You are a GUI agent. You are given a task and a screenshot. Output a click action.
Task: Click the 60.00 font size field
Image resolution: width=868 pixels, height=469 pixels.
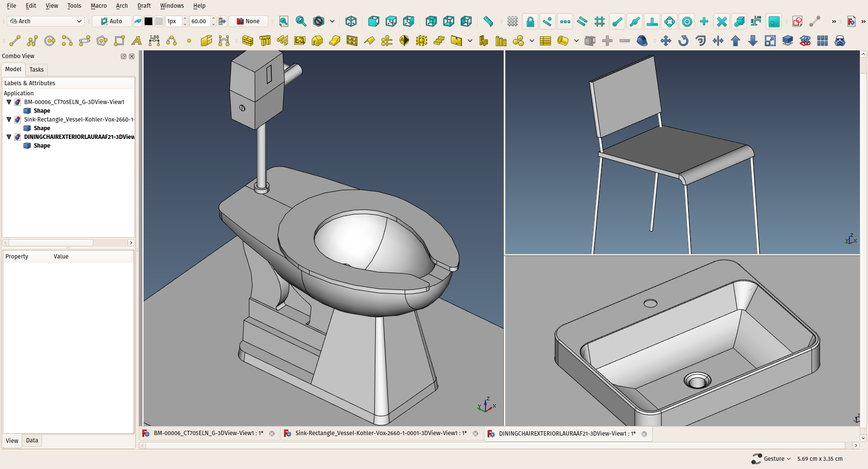(199, 21)
